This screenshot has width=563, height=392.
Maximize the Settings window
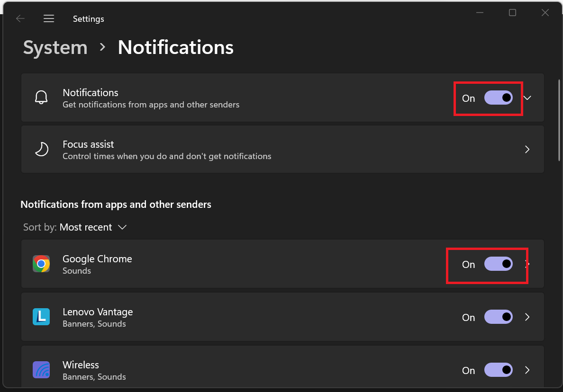click(512, 13)
